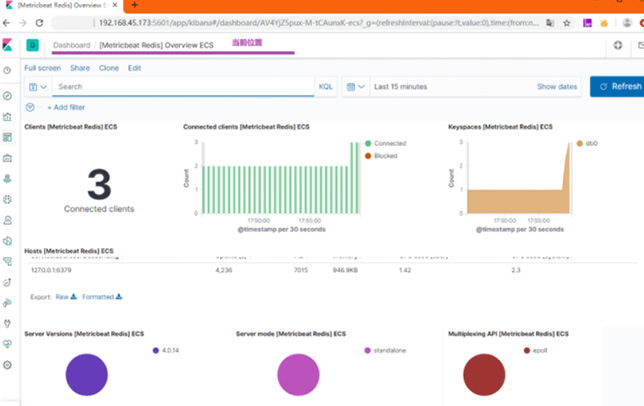Click the purple Server Versions pie
This screenshot has width=644, height=406.
coord(87,375)
